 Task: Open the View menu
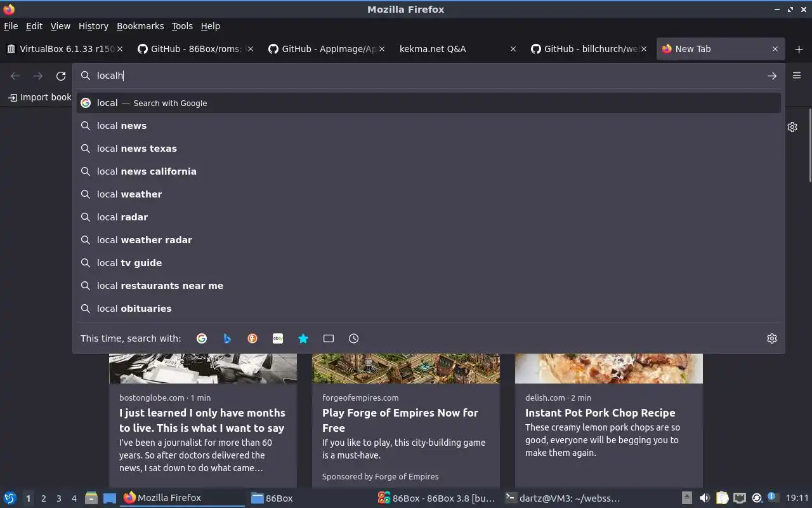point(60,26)
